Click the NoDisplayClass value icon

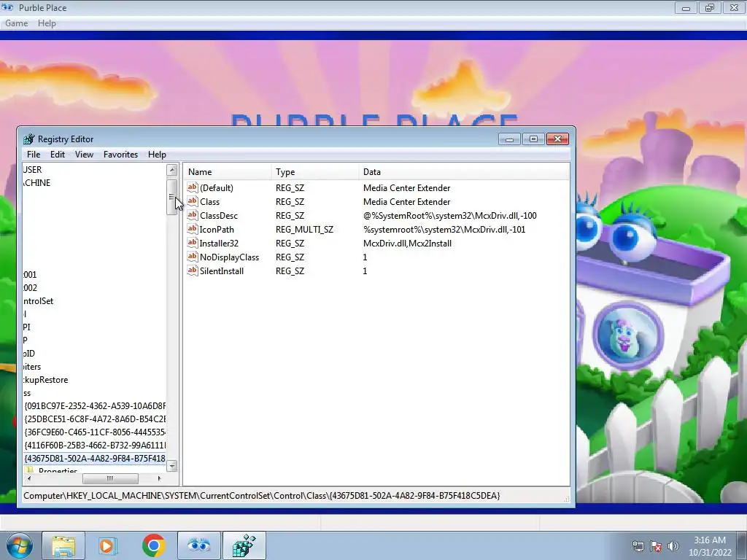193,257
